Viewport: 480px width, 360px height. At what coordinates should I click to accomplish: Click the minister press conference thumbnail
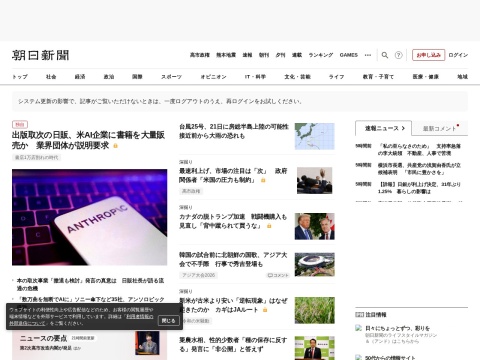click(x=314, y=348)
